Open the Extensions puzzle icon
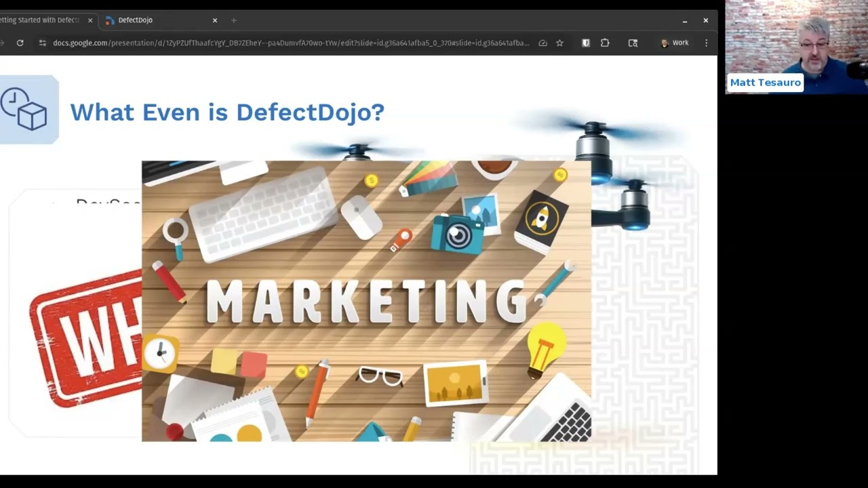868x488 pixels. coord(605,43)
